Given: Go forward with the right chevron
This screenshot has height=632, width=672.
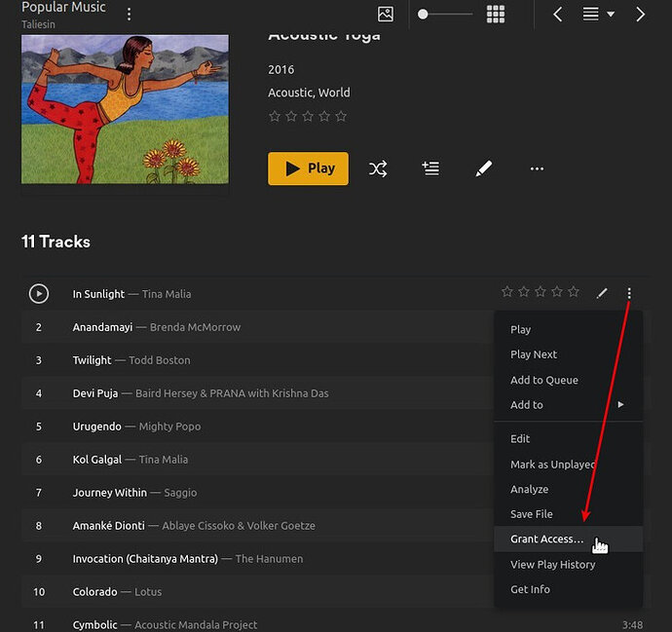Looking at the screenshot, I should [x=640, y=15].
